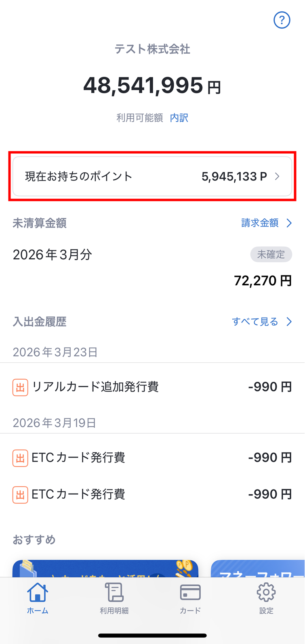Viewport: 305px width, 644px height.
Task: Switch to the カード tab label
Action: 190,611
